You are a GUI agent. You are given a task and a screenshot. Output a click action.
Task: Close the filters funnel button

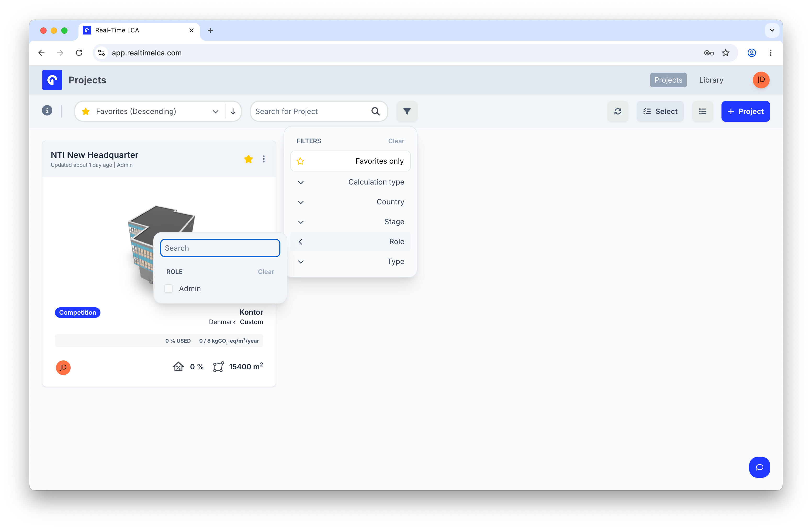pos(407,111)
